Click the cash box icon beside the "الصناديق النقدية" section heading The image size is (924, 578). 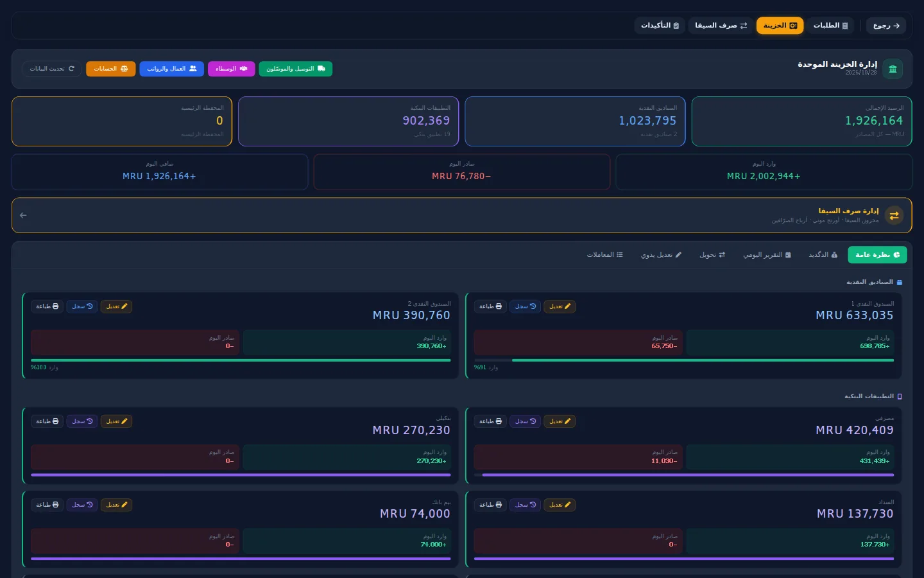pyautogui.click(x=899, y=283)
